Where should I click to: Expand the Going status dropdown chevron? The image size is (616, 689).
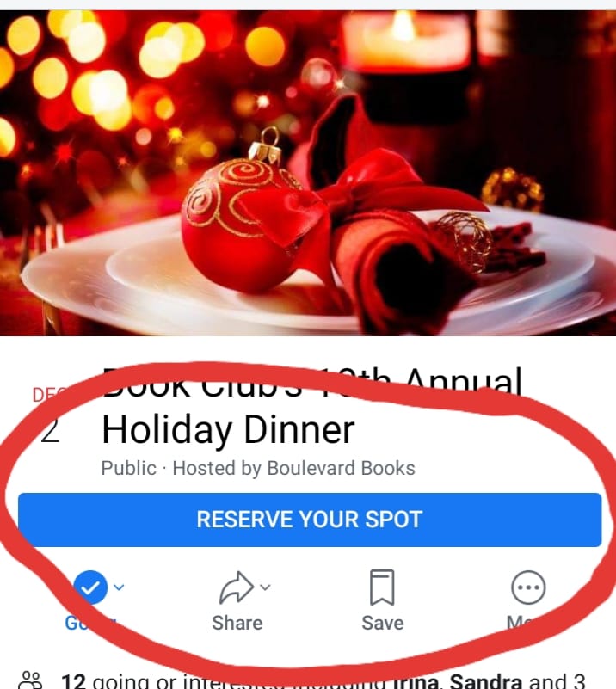pos(119,587)
